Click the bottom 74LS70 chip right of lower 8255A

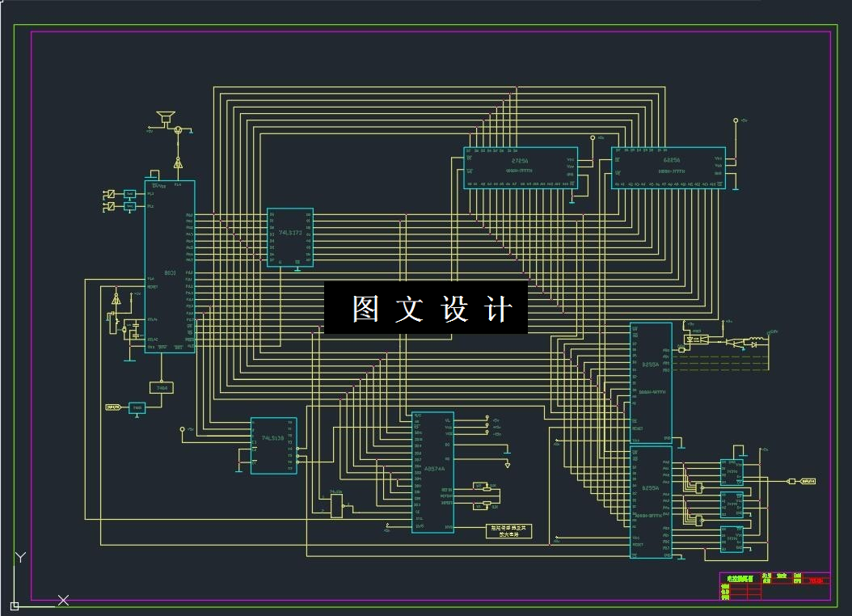click(732, 539)
